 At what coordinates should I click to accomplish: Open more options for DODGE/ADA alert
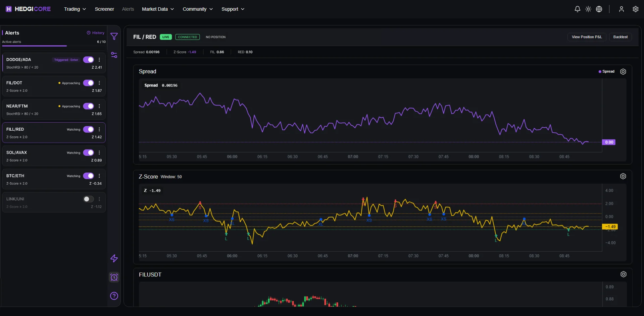point(99,60)
